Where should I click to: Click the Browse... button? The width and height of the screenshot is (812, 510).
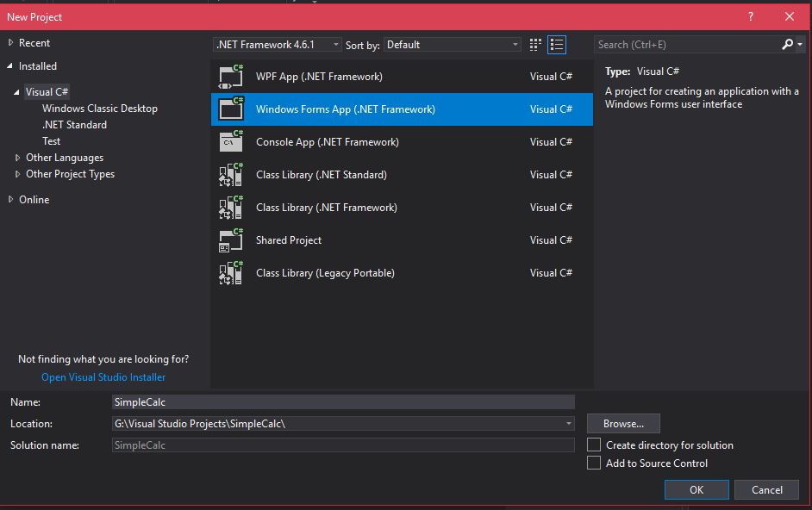point(623,424)
